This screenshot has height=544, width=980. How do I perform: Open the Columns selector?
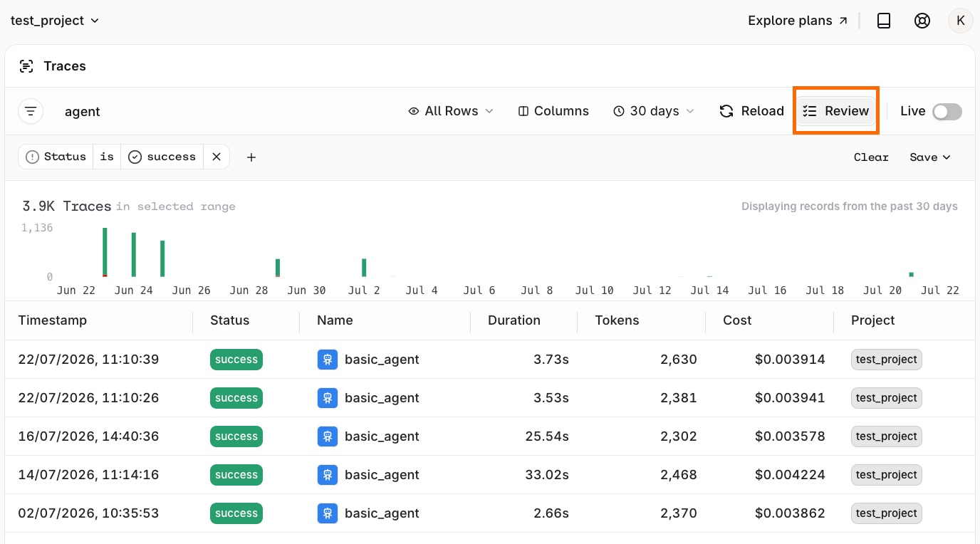pyautogui.click(x=553, y=111)
